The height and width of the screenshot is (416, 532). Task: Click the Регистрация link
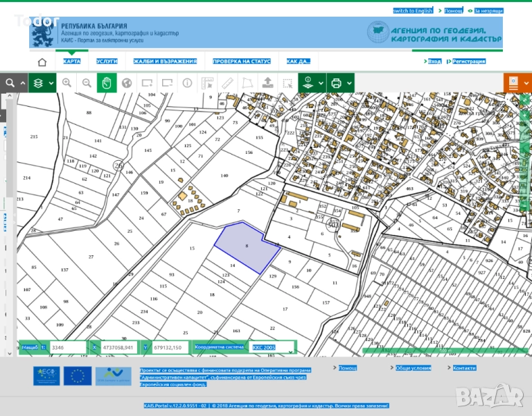click(x=469, y=62)
